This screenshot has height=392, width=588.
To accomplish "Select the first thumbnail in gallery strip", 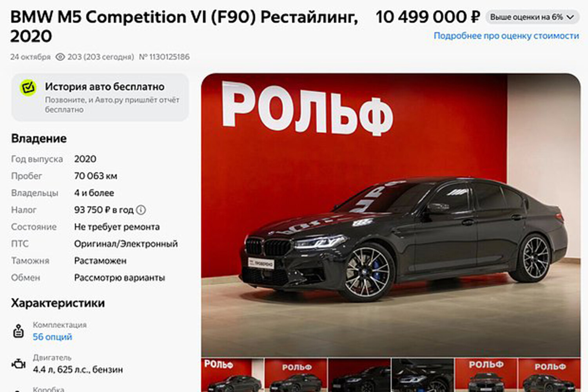I will [232, 375].
